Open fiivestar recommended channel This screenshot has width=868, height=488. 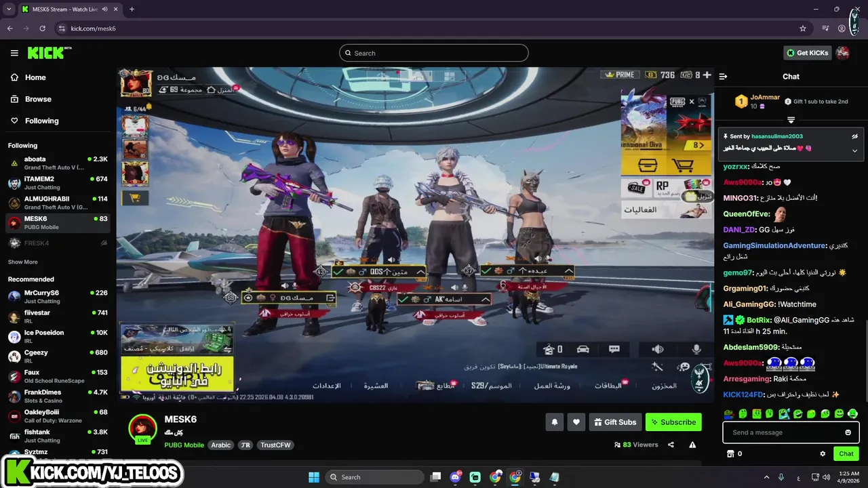[58, 317]
